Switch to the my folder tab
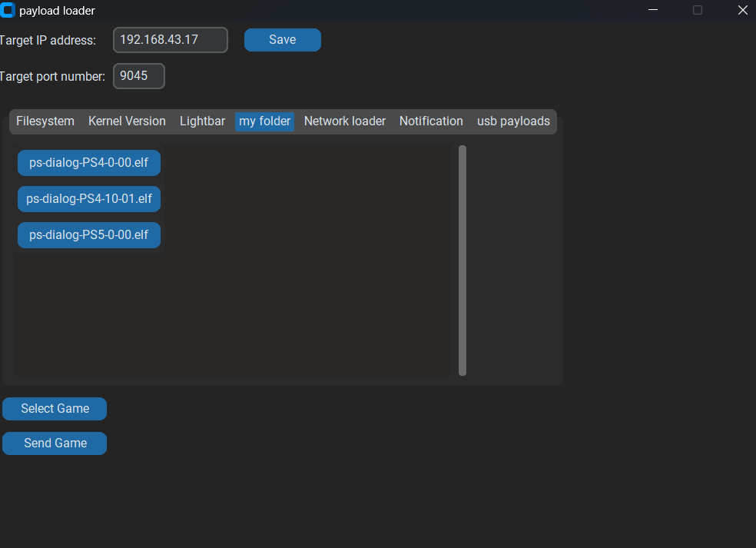The width and height of the screenshot is (756, 548). point(264,121)
